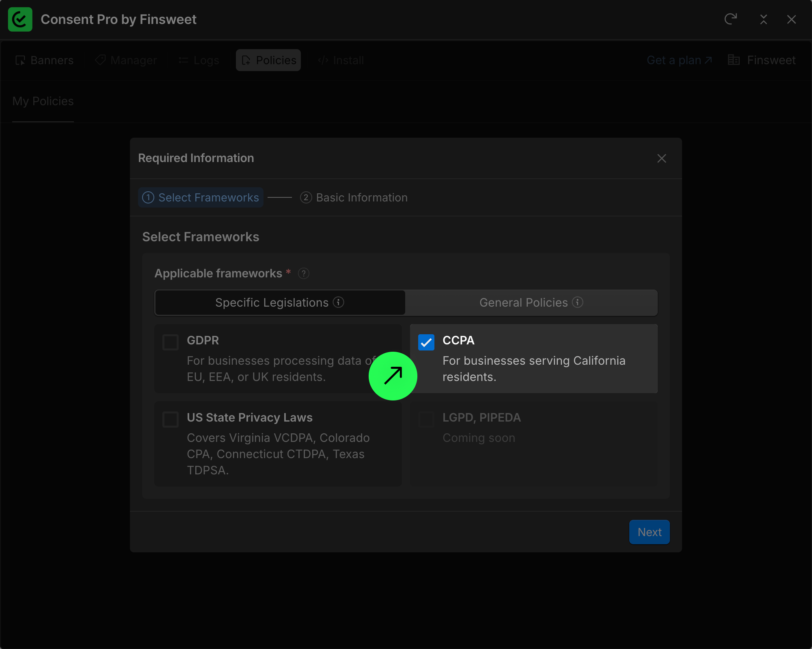Image resolution: width=812 pixels, height=649 pixels.
Task: Check the GDPR checkbox
Action: pyautogui.click(x=171, y=342)
